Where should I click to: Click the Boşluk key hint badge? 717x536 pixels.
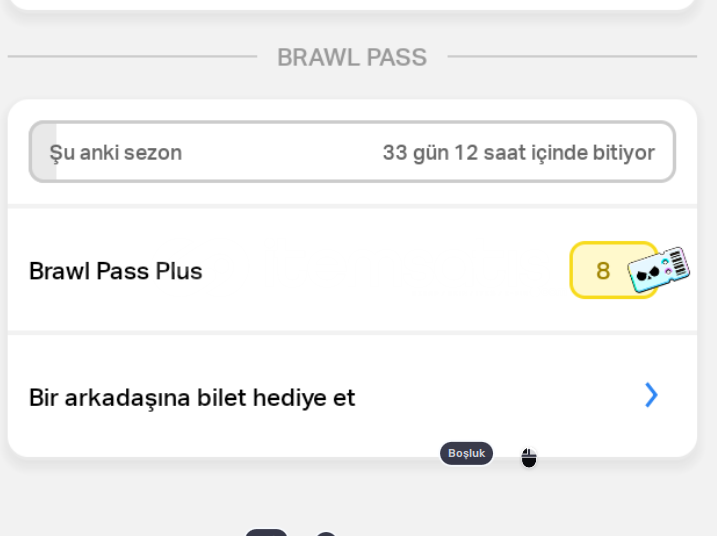click(x=466, y=453)
